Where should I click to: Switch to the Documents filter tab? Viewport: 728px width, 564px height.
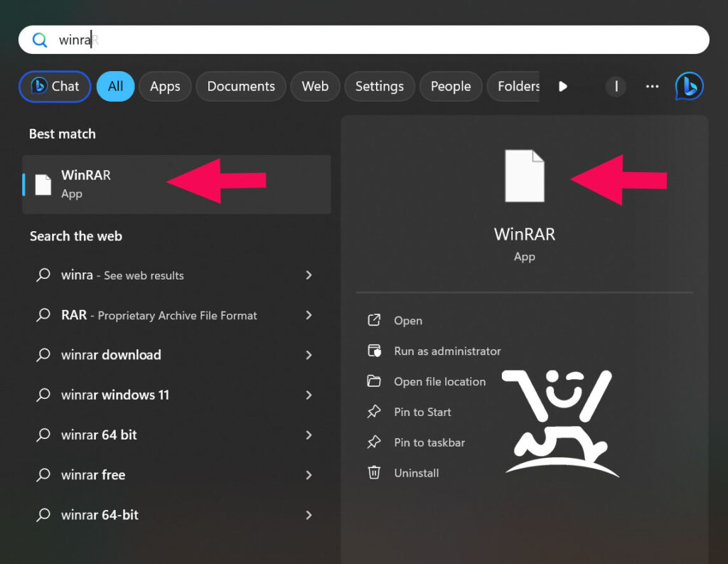241,86
